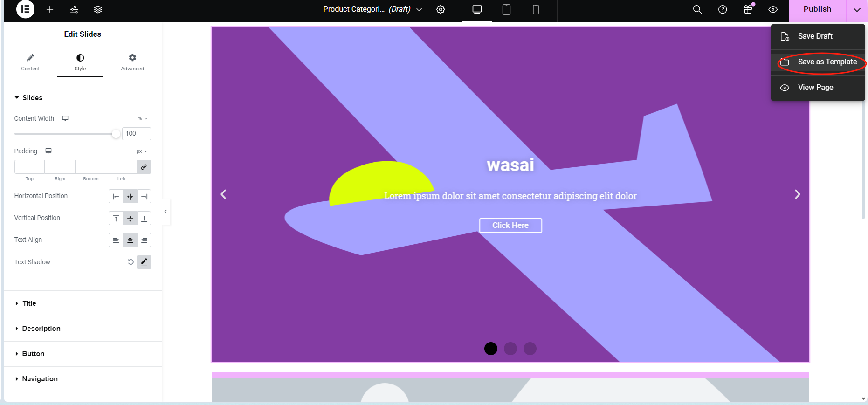The height and width of the screenshot is (405, 868).
Task: Click the Padding Top field
Action: coord(29,167)
